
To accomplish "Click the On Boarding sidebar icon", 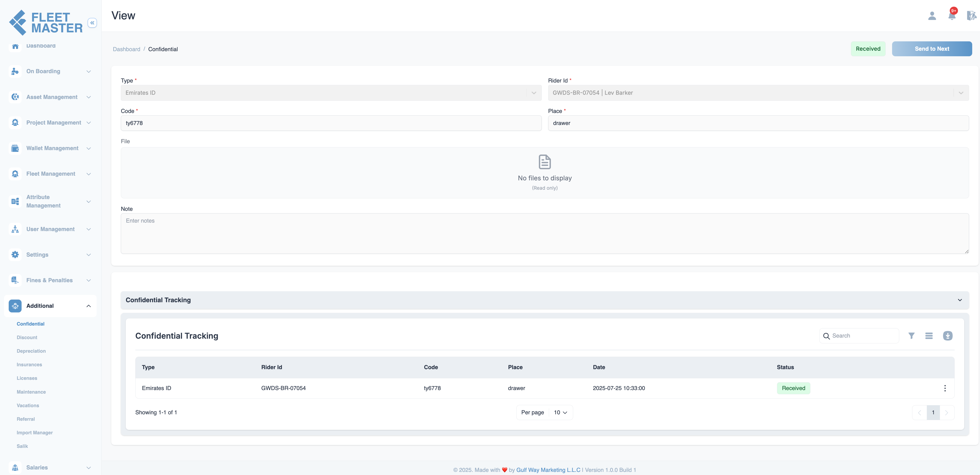I will 15,71.
